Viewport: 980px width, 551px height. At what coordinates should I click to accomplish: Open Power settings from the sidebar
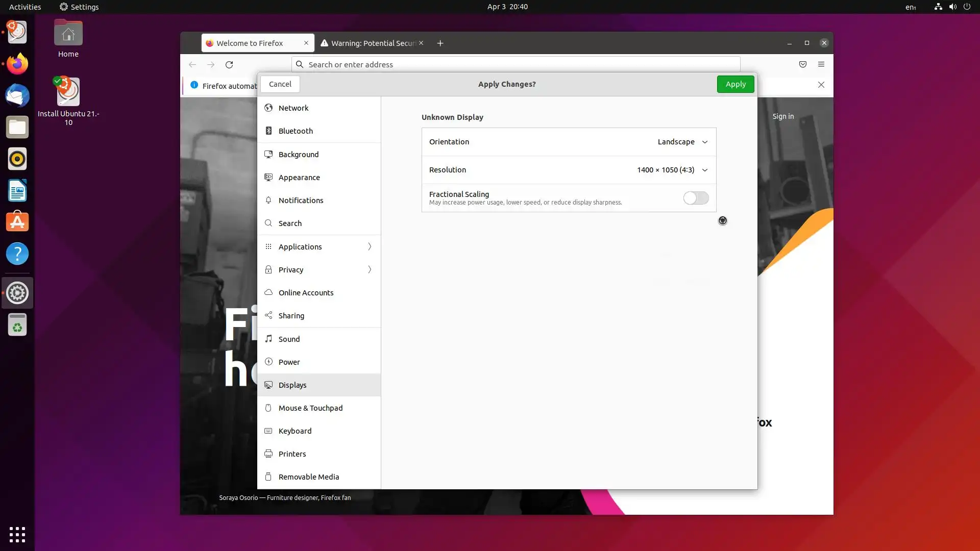tap(289, 362)
